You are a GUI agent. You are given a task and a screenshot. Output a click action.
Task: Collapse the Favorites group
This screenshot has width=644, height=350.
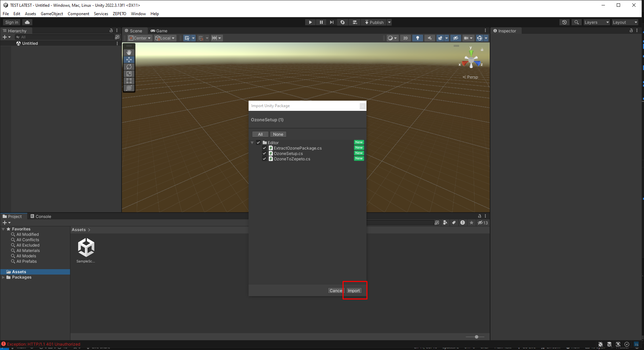tap(3, 229)
